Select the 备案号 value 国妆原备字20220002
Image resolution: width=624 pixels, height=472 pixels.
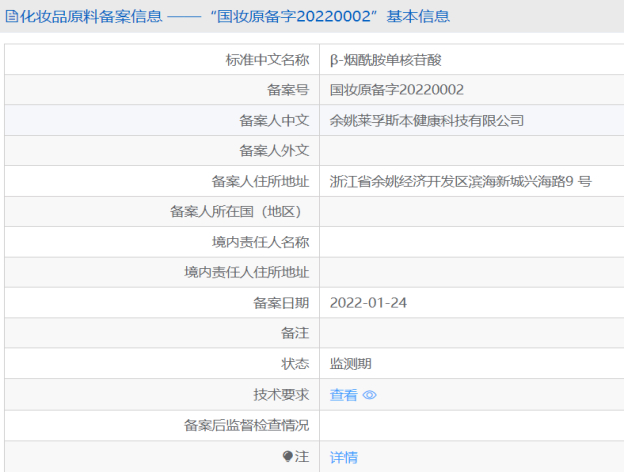(397, 90)
